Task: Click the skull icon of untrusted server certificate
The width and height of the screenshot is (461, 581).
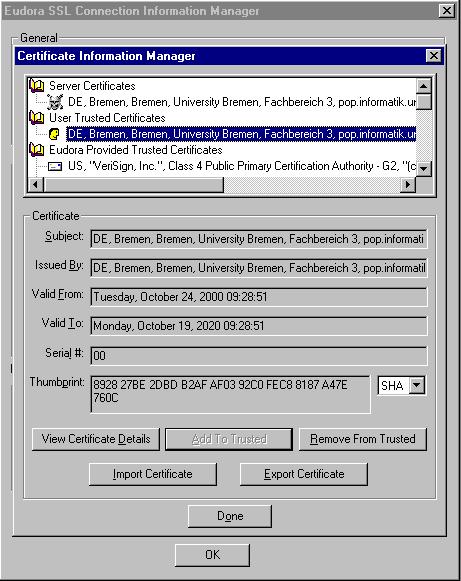Action: pos(55,102)
